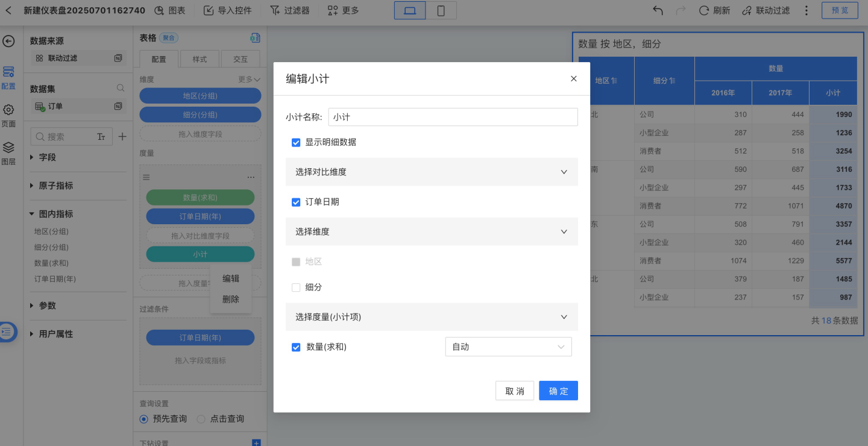Open the 图层 layers sidebar icon
Viewport: 868px width, 446px height.
coord(8,148)
